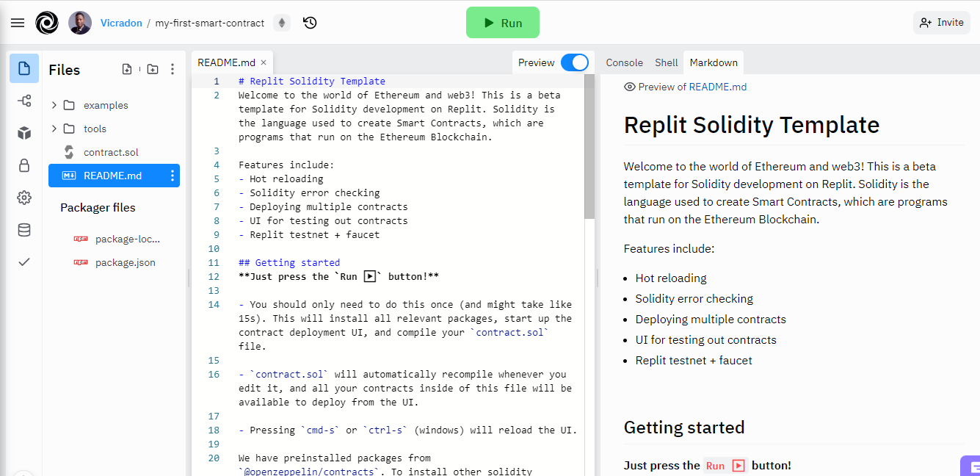980x476 pixels.
Task: Open Version control sidebar icon
Action: (x=24, y=101)
